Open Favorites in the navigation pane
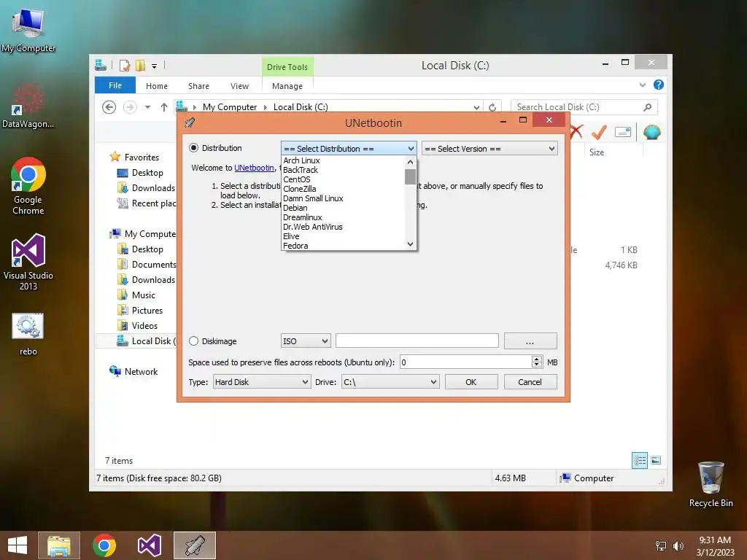 coord(142,157)
